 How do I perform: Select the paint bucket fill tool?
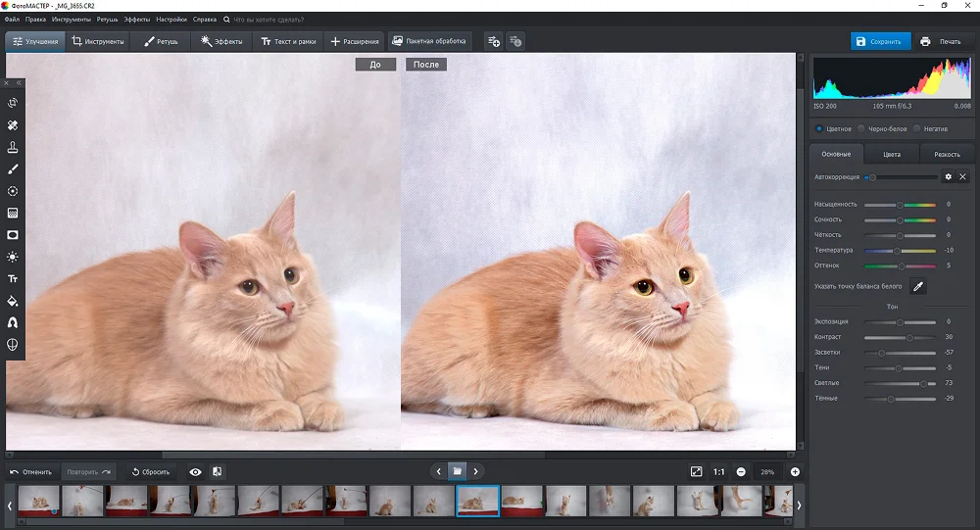(x=13, y=301)
